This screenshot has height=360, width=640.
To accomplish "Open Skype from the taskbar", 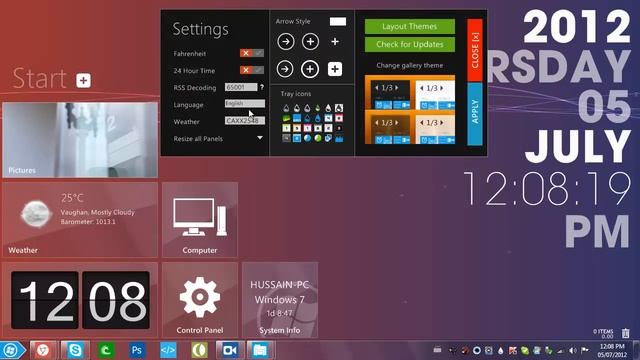I will pos(75,350).
